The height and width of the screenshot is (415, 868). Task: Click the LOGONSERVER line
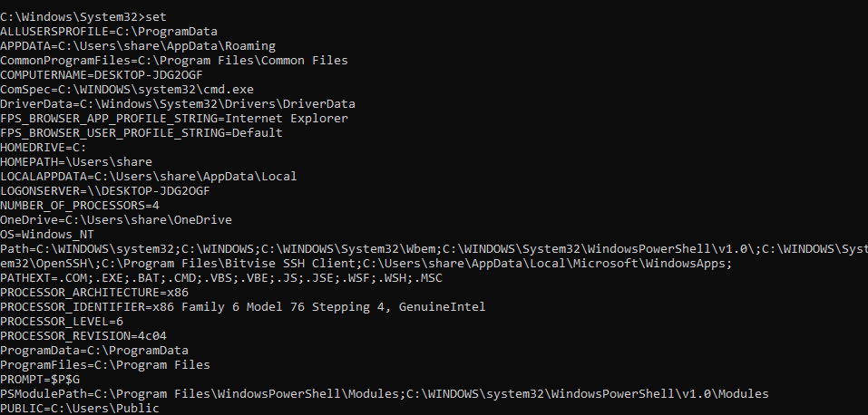(105, 191)
